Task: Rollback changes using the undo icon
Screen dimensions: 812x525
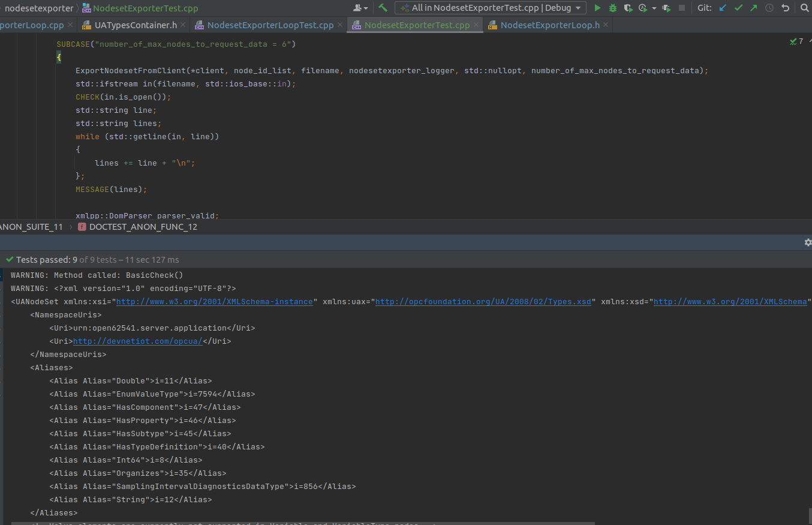Action: 785,8
